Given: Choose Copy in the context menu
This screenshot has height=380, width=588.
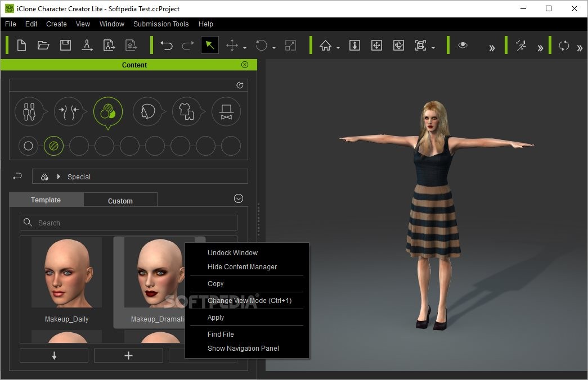Looking at the screenshot, I should point(216,284).
